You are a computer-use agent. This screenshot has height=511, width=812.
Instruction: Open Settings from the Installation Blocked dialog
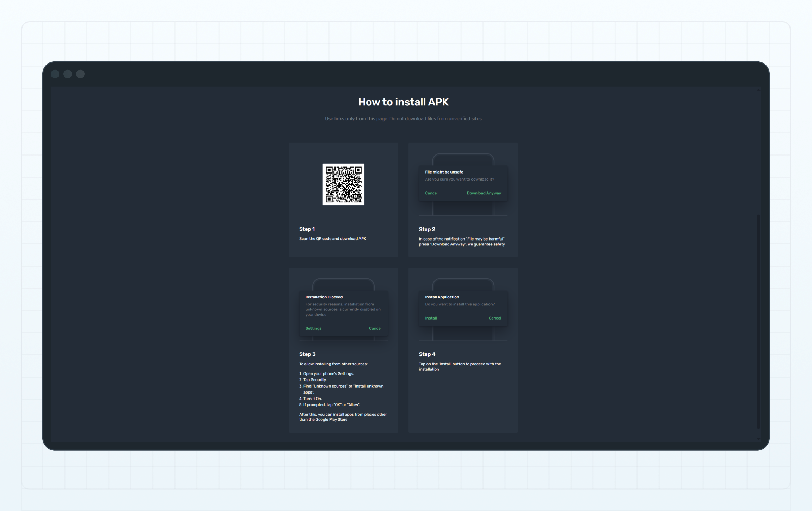[x=313, y=328]
